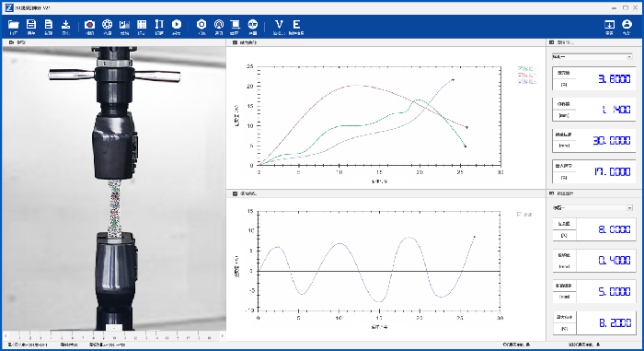The image size is (644, 351).
Task: Click the waveform pulse circle icon
Action: pos(253,27)
